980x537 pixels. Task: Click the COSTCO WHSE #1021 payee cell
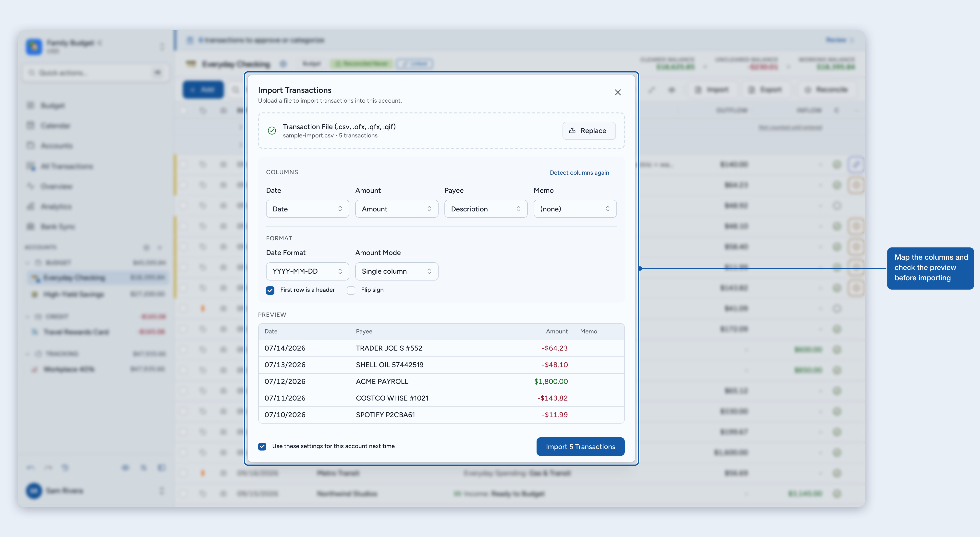392,398
